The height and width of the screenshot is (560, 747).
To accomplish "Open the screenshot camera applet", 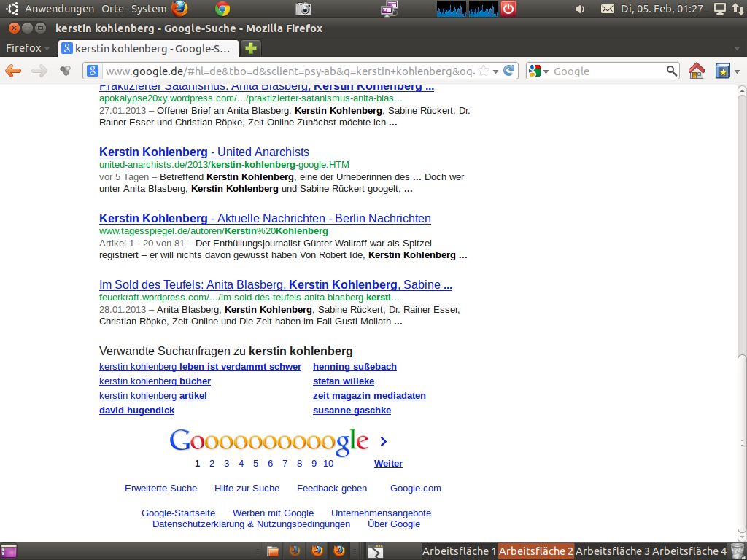I will click(303, 9).
